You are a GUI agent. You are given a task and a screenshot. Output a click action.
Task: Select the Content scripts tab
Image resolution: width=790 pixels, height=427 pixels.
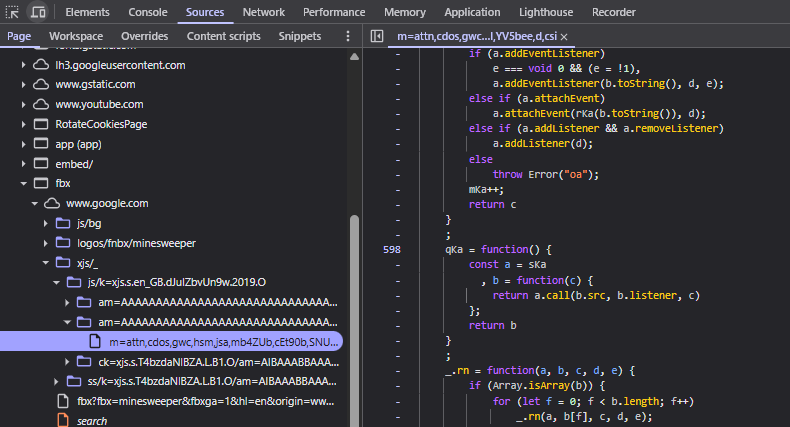pyautogui.click(x=223, y=36)
